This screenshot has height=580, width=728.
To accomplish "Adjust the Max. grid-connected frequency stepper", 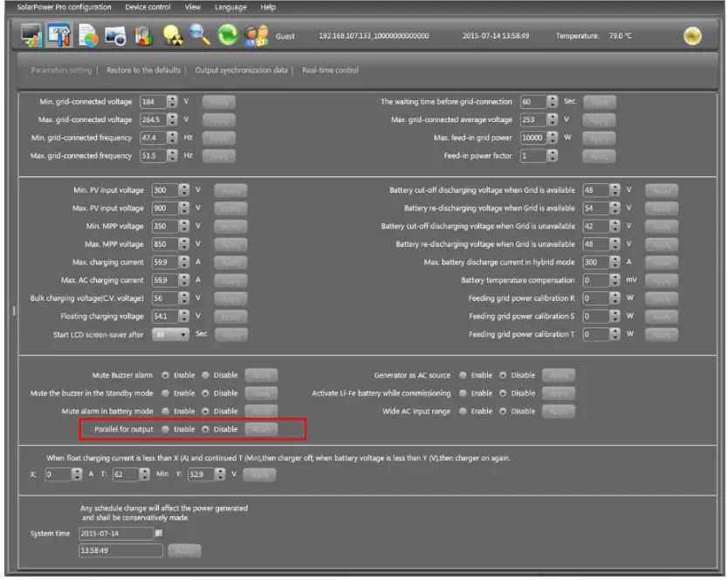I will 172,155.
